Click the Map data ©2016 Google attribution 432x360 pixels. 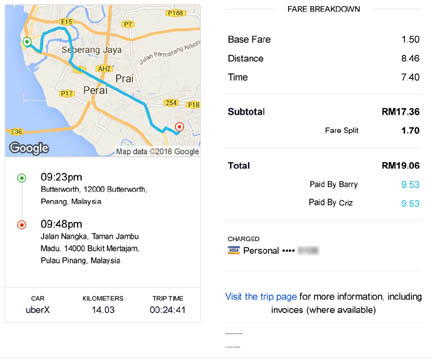pyautogui.click(x=157, y=152)
